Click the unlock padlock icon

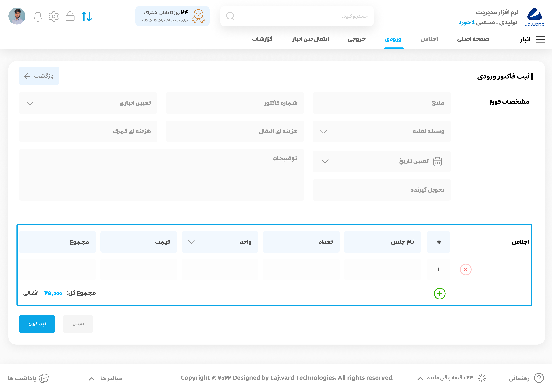point(70,16)
